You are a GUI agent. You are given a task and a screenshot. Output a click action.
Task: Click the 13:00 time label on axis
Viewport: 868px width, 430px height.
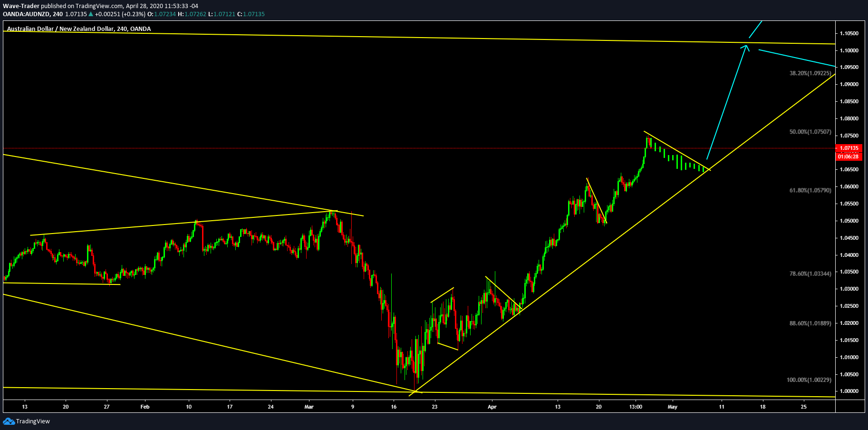pos(636,407)
